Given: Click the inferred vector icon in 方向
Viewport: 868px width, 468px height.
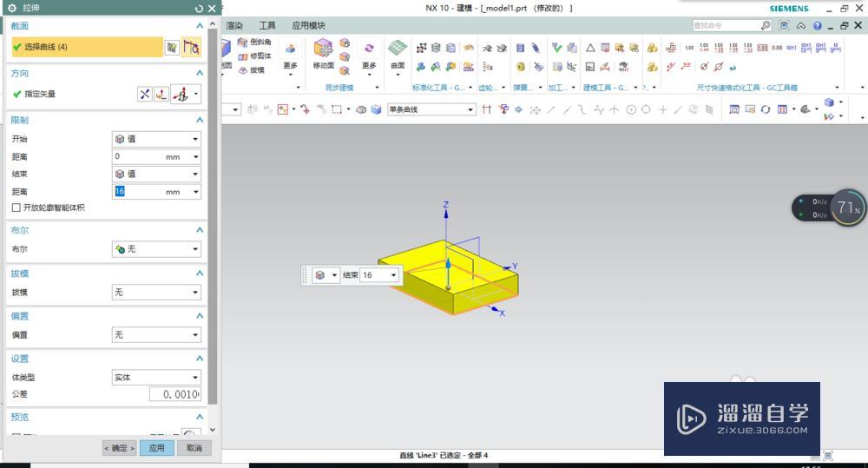Looking at the screenshot, I should point(181,95).
